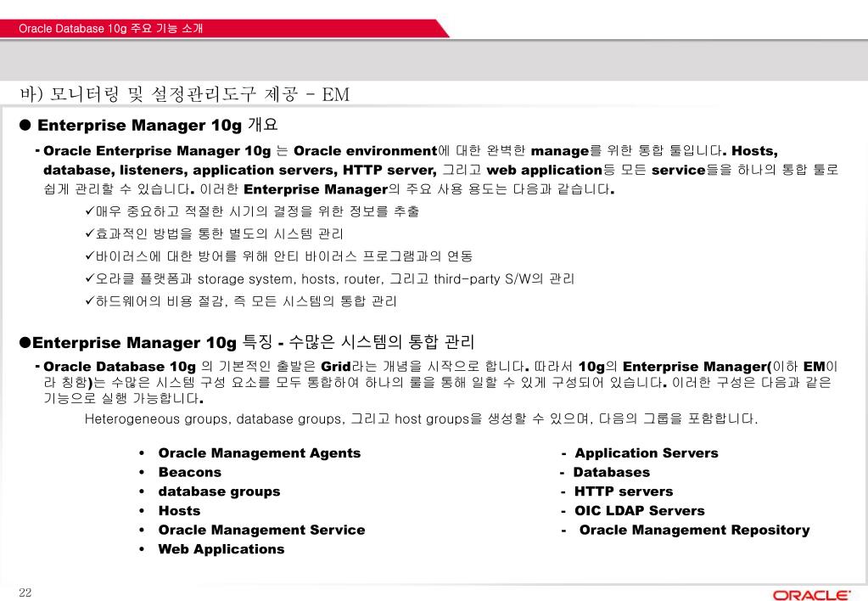The width and height of the screenshot is (868, 601).
Task: Click the list item 'Oracle Management Repository'
Action: point(694,530)
